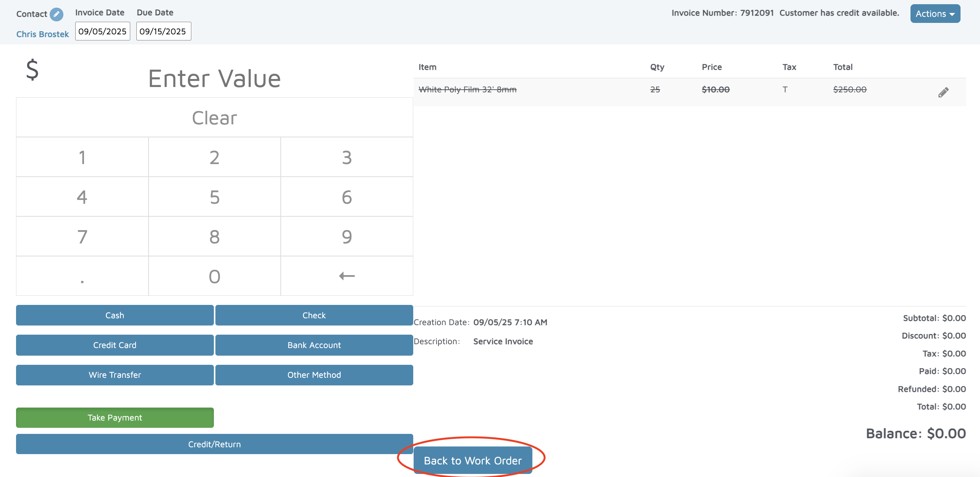This screenshot has height=477, width=980.
Task: Click the Invoice Date field
Action: (x=102, y=31)
